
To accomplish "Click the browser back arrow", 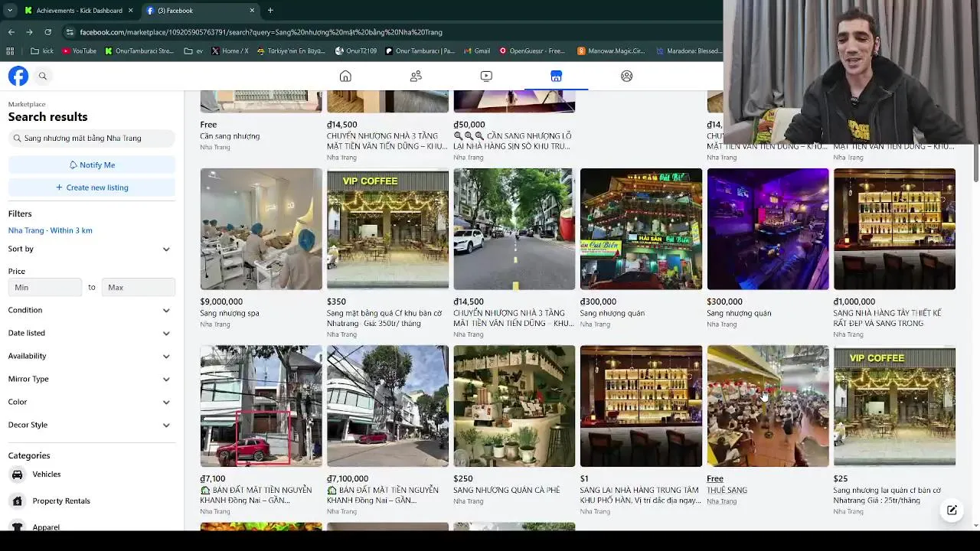I will click(x=11, y=32).
